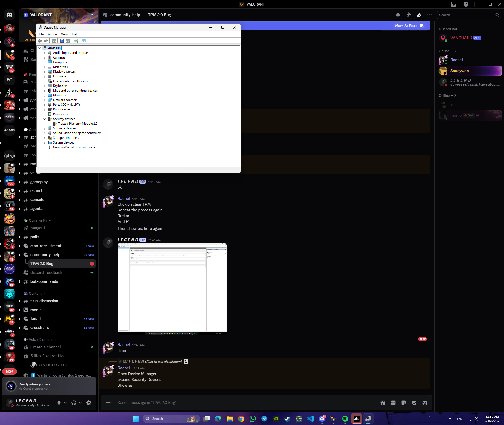Viewport: 504px width, 425px height.
Task: Deafen with the headphones icon
Action: [x=74, y=403]
